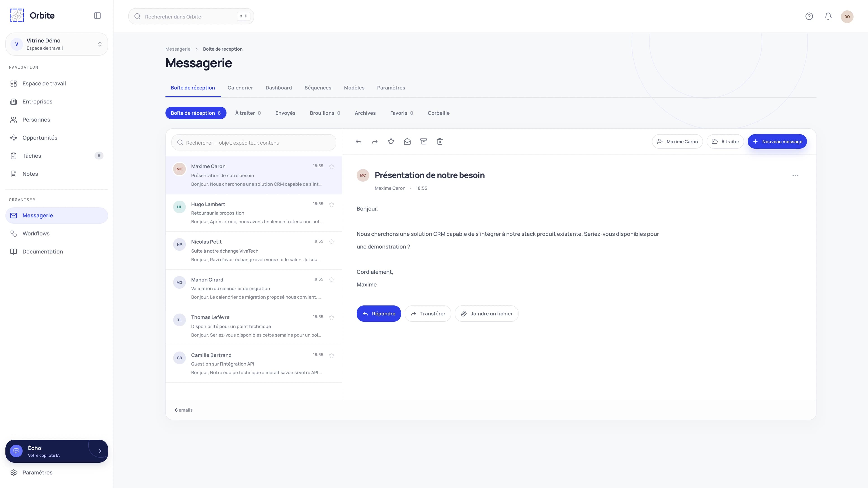Focus the Rechercher dans Orbite search field
The height and width of the screenshot is (488, 868).
point(191,16)
